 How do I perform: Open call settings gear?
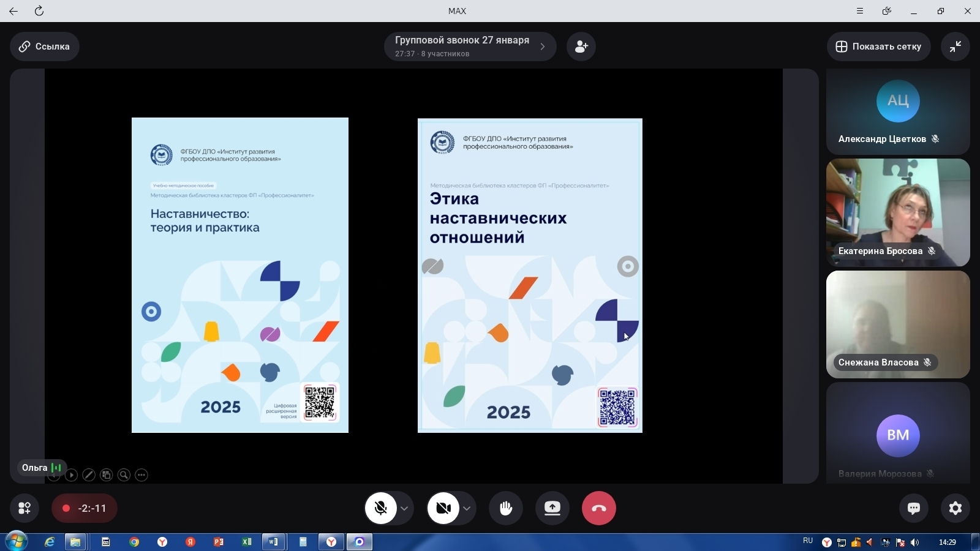pos(955,508)
